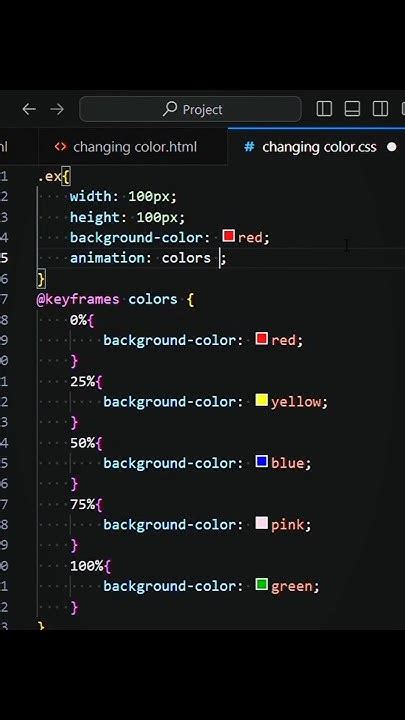Viewport: 405px width, 720px height.
Task: Toggle bottom panel layout icon
Action: point(352,109)
